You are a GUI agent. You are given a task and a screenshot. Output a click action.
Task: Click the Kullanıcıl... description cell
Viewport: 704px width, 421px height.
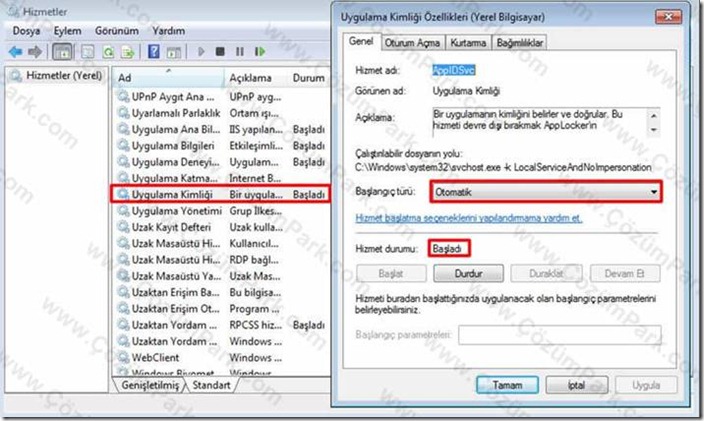(x=254, y=243)
